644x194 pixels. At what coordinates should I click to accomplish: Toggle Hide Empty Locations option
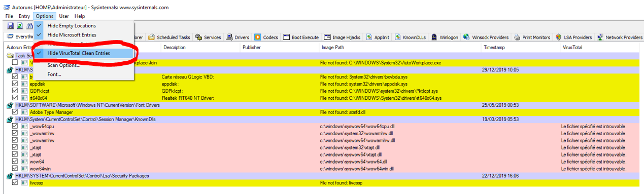pyautogui.click(x=84, y=25)
